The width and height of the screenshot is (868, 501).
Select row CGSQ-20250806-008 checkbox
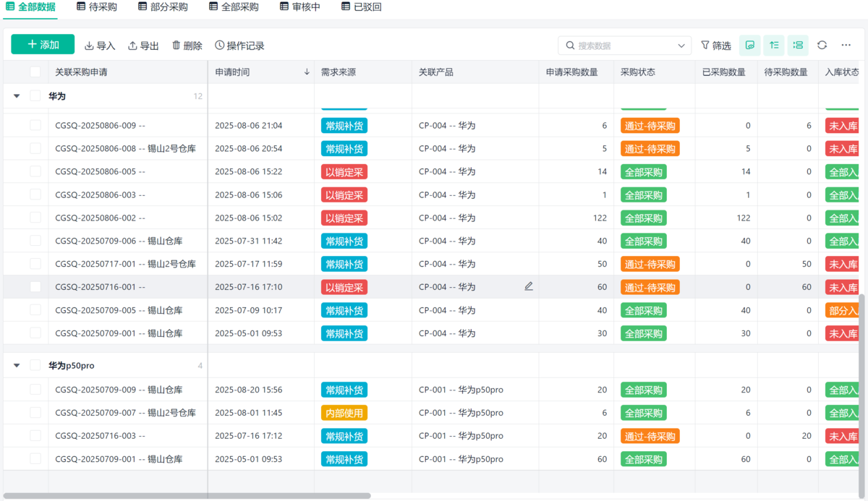[x=35, y=149]
